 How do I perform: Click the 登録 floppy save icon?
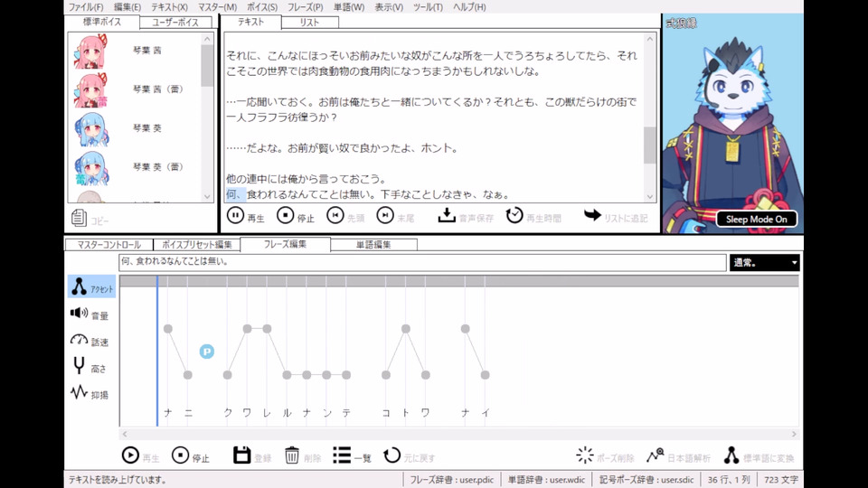(242, 455)
